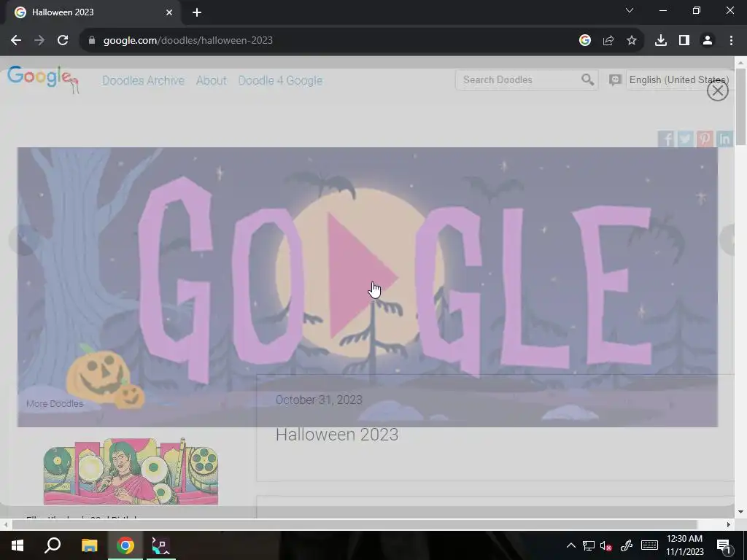The image size is (747, 560).
Task: Click the forward navigation arrow
Action: [x=39, y=41]
